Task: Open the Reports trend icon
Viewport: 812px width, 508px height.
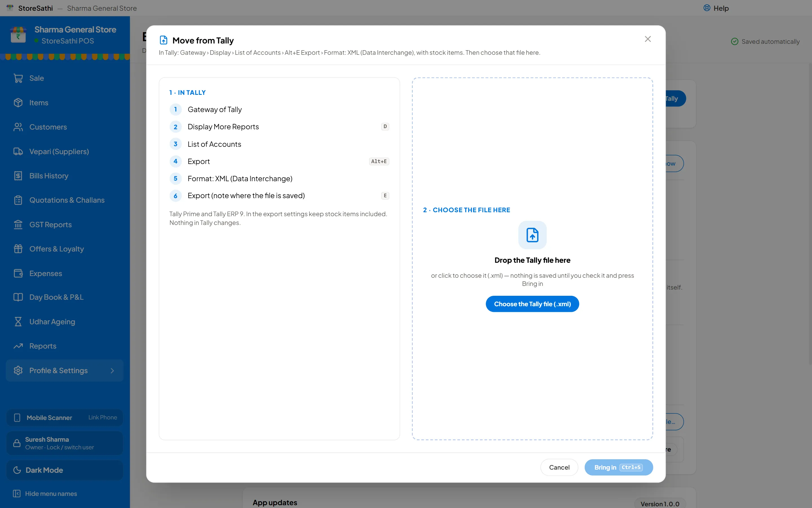Action: coord(18,346)
